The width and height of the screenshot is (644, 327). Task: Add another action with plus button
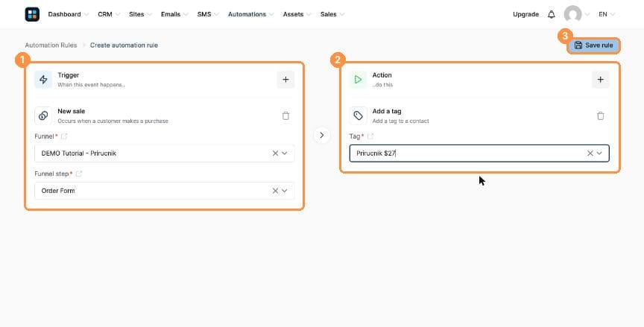click(601, 80)
